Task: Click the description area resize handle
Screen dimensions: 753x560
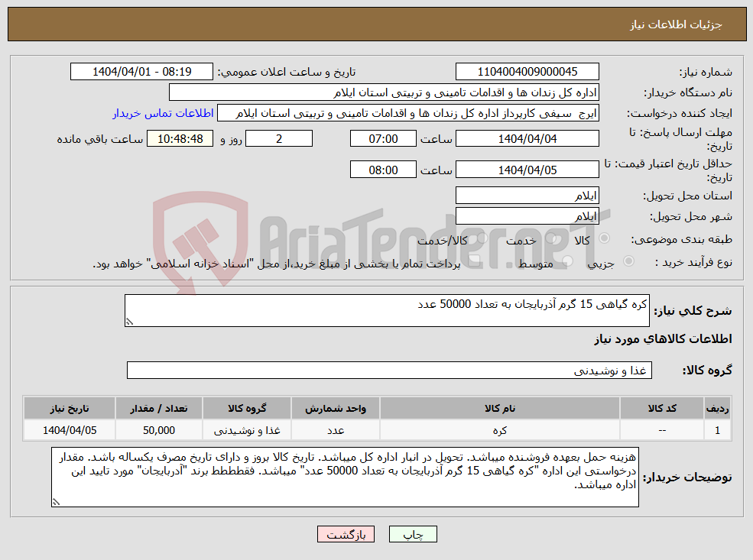Action: [x=129, y=322]
